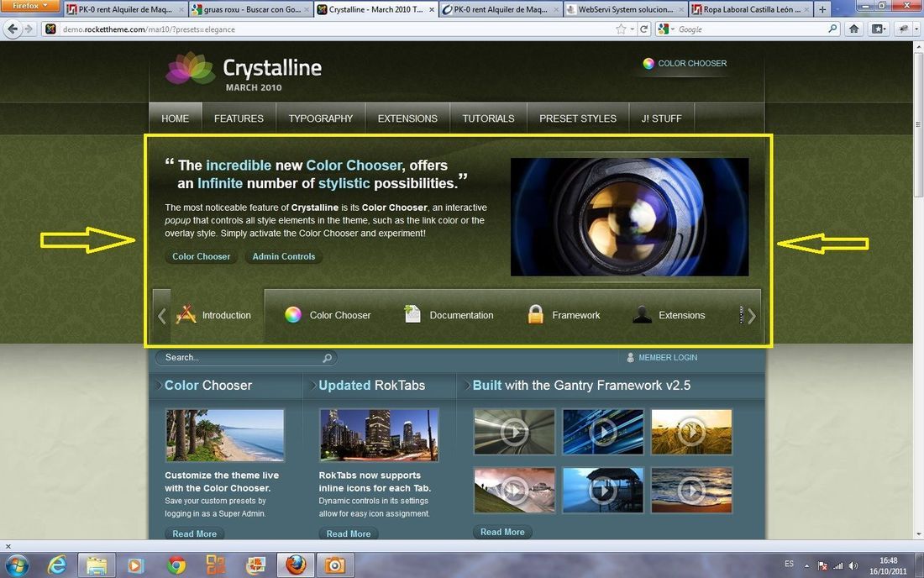Open the Preset Styles menu item
This screenshot has height=578, width=924.
[578, 118]
